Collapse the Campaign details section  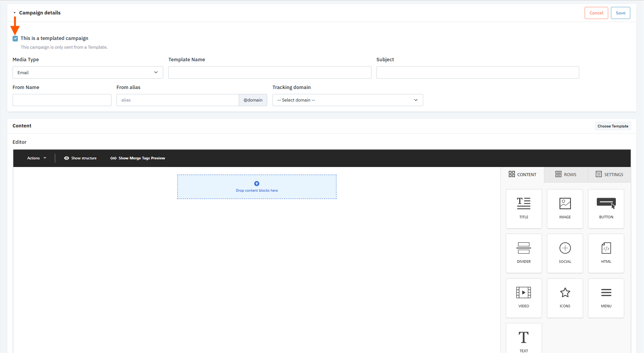pyautogui.click(x=14, y=13)
